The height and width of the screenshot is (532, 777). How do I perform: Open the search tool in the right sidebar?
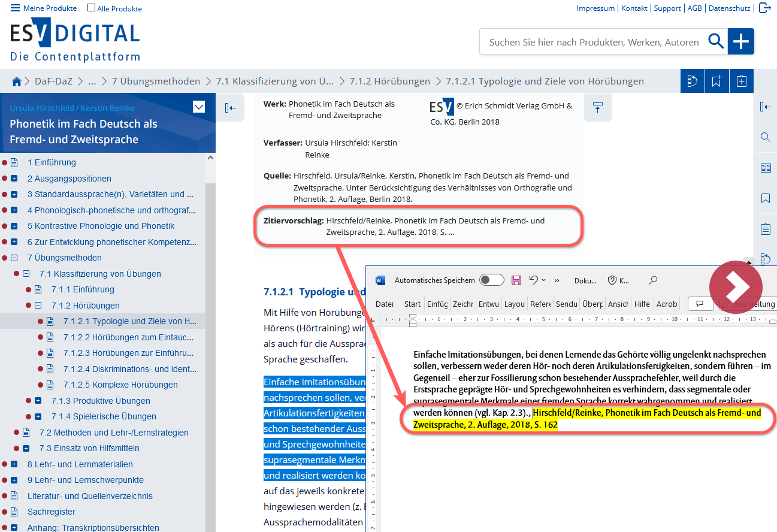tap(765, 137)
